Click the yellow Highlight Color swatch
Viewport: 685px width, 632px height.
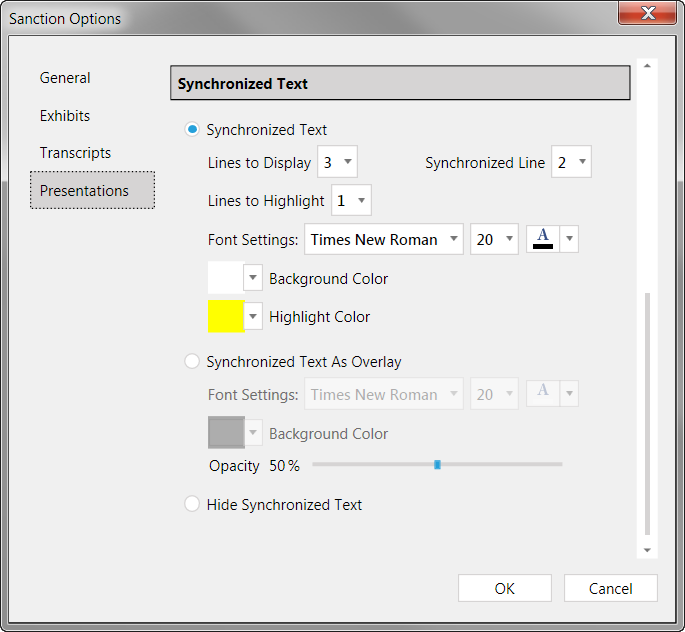click(226, 316)
